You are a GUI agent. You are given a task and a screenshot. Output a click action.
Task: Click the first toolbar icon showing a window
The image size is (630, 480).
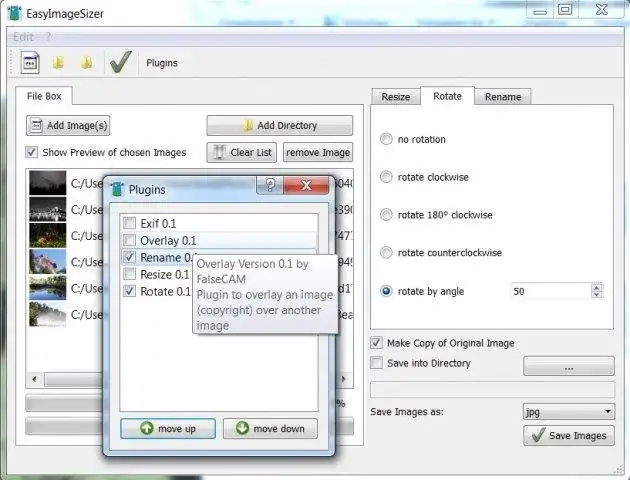tap(30, 63)
